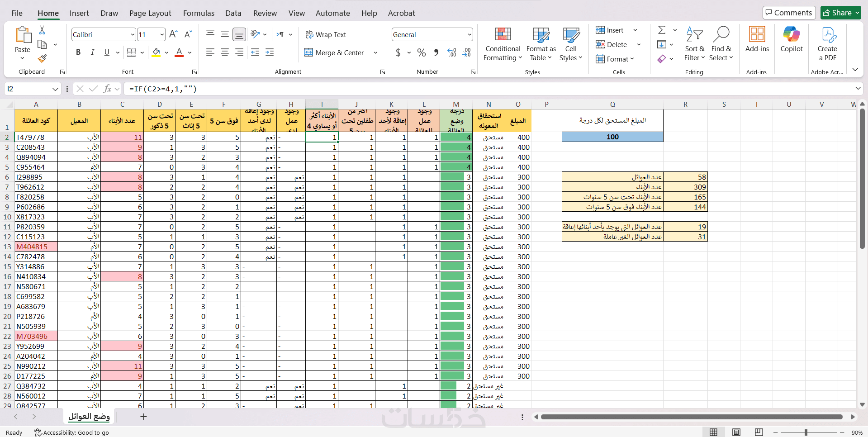Open the font size dropdown
The height and width of the screenshot is (437, 868).
(x=162, y=34)
